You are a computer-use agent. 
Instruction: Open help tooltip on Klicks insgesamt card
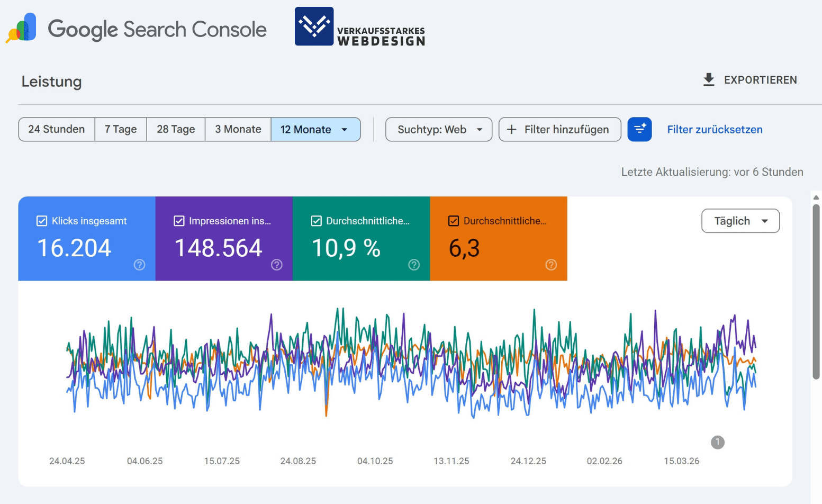click(x=139, y=265)
